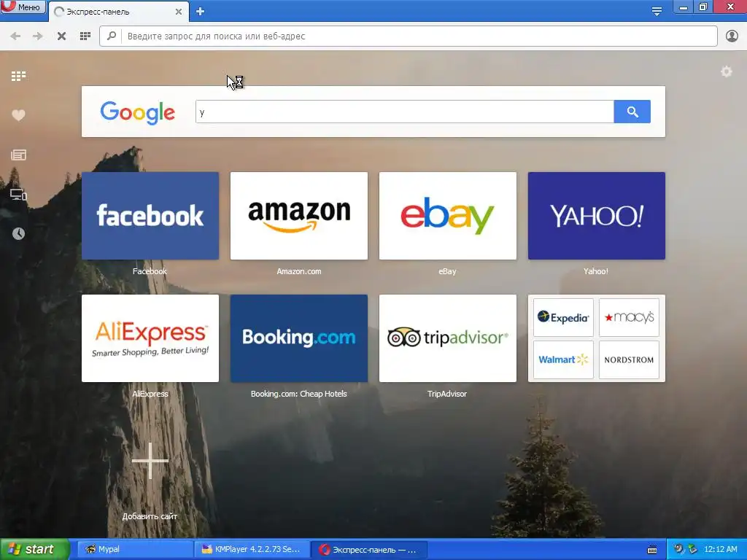The width and height of the screenshot is (747, 560).
Task: Open bookmarks heart icon in sidebar
Action: pyautogui.click(x=18, y=114)
